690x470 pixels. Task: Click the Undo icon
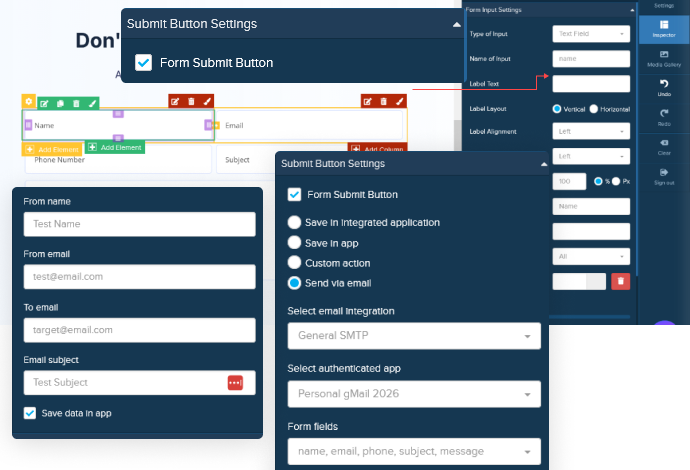664,88
